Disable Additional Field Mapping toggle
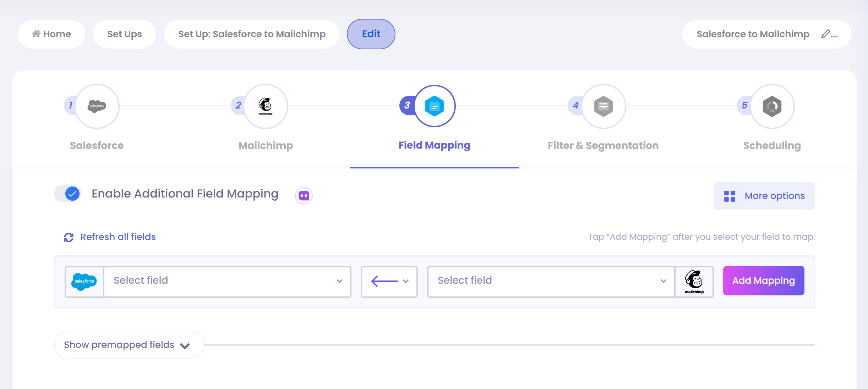The width and height of the screenshot is (868, 389). (x=67, y=194)
